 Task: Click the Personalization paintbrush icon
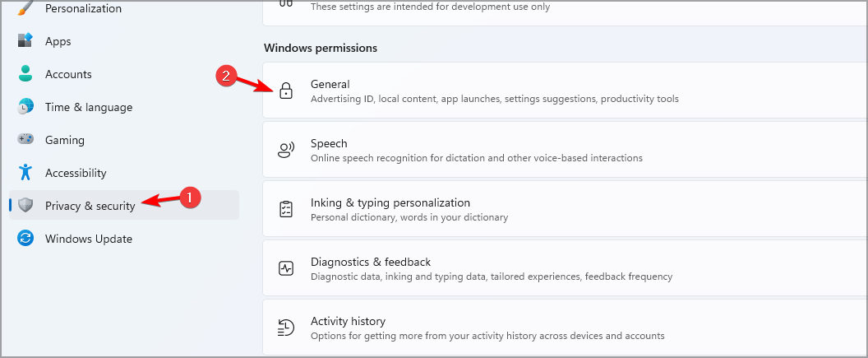click(x=25, y=8)
